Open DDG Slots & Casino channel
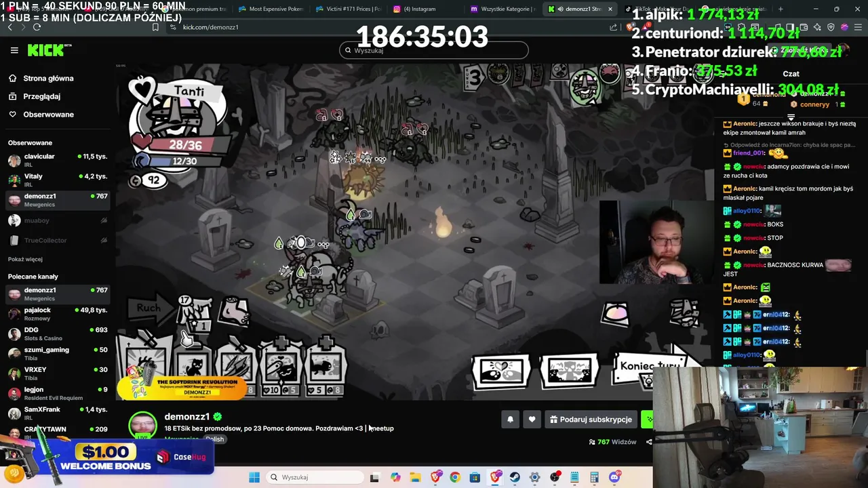Screen dimensions: 868x488 pyautogui.click(x=58, y=333)
